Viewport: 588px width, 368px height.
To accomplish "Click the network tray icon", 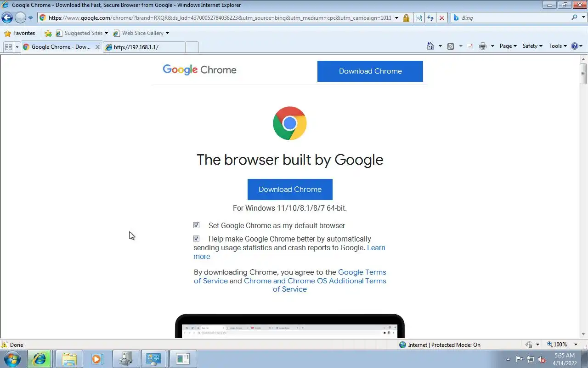I will point(531,359).
